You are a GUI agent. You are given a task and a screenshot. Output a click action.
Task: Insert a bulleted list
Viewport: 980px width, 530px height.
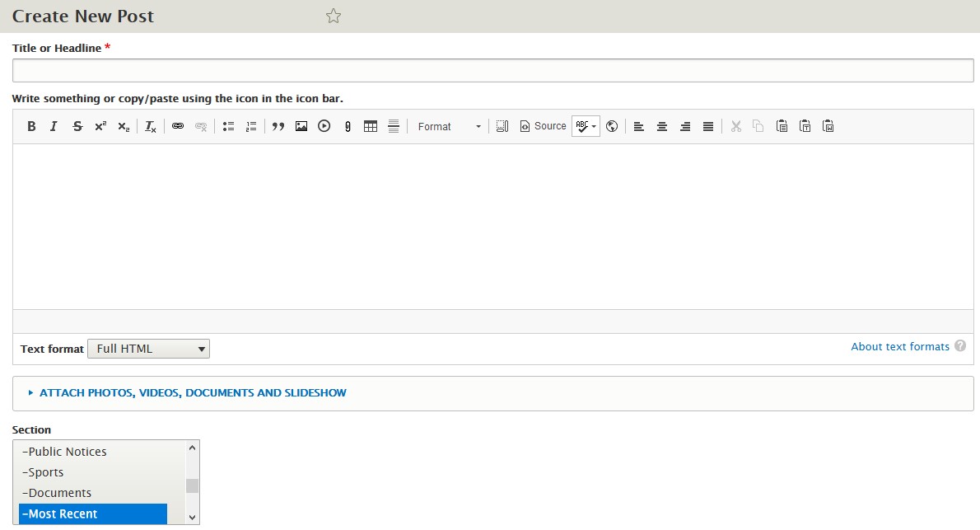(x=229, y=126)
